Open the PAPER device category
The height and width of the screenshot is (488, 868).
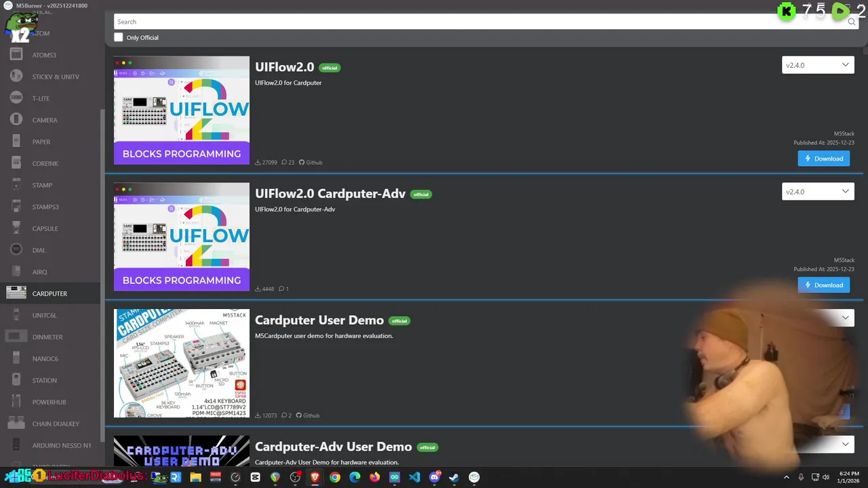coord(51,142)
